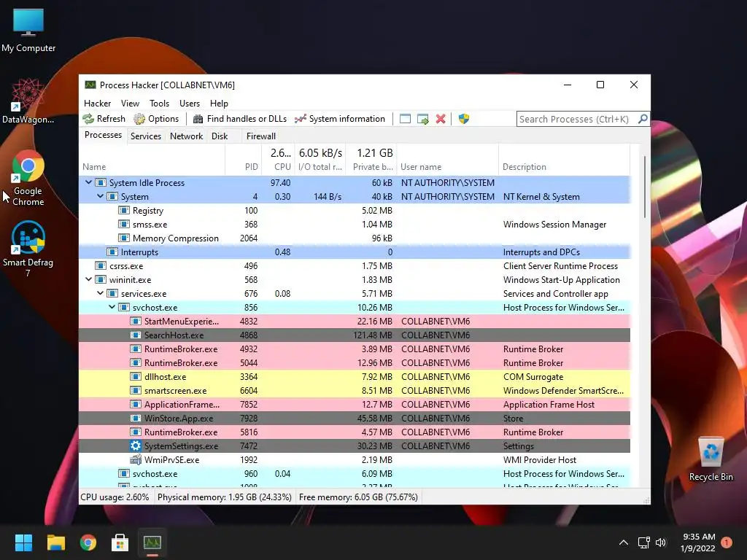Switch to the Services tab
The image size is (747, 560).
pos(146,136)
